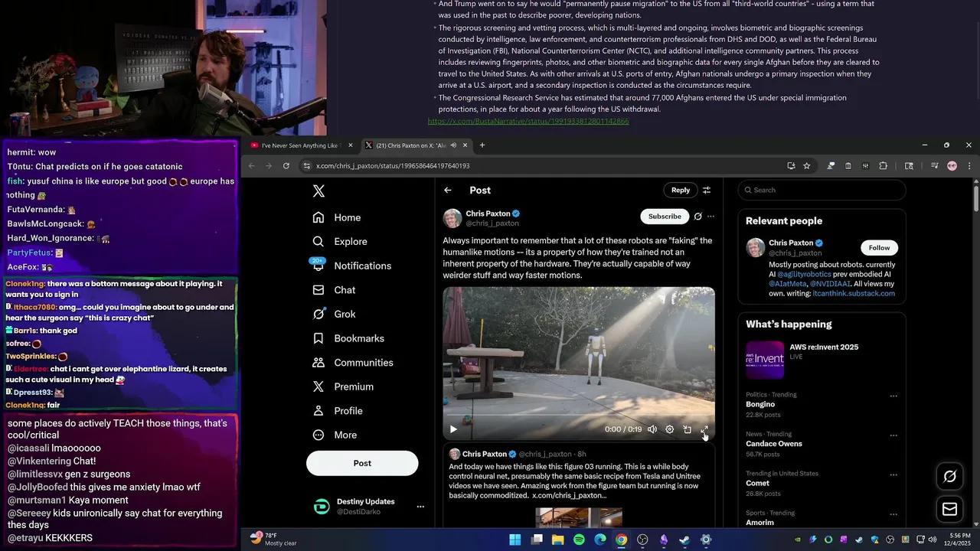980x551 pixels.
Task: Open more options for Amorim trend
Action: click(x=893, y=514)
